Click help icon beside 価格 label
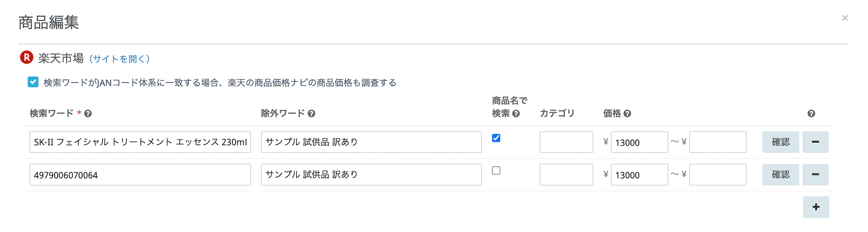This screenshot has height=232, width=868. (x=627, y=114)
